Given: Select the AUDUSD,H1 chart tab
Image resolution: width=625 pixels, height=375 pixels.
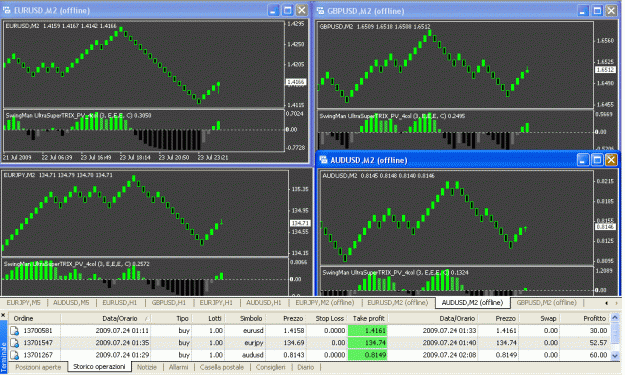Looking at the screenshot, I should coord(263,303).
